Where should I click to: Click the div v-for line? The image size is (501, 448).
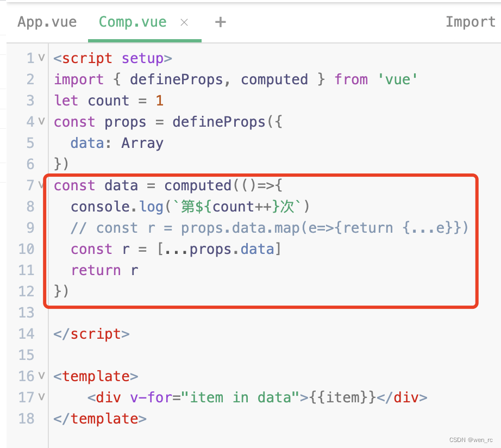pyautogui.click(x=258, y=397)
